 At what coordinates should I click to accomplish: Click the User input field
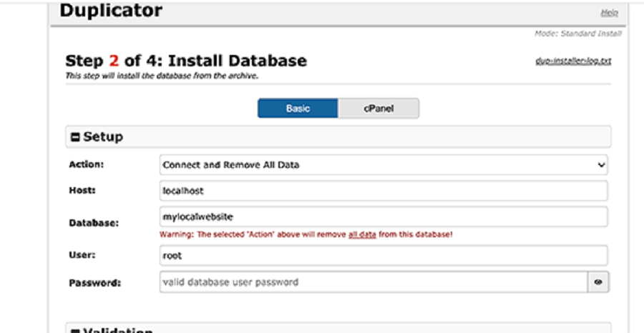point(384,256)
